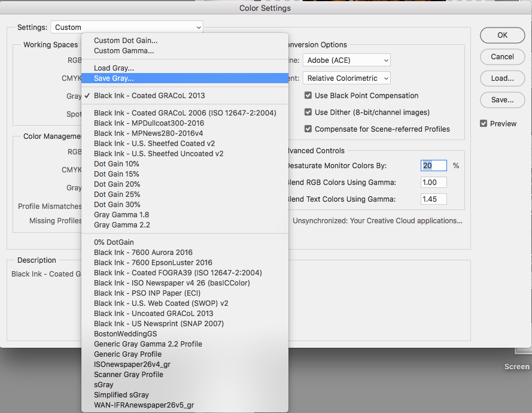
Task: Edit the Desaturate Monitor Colors value
Action: 433,165
